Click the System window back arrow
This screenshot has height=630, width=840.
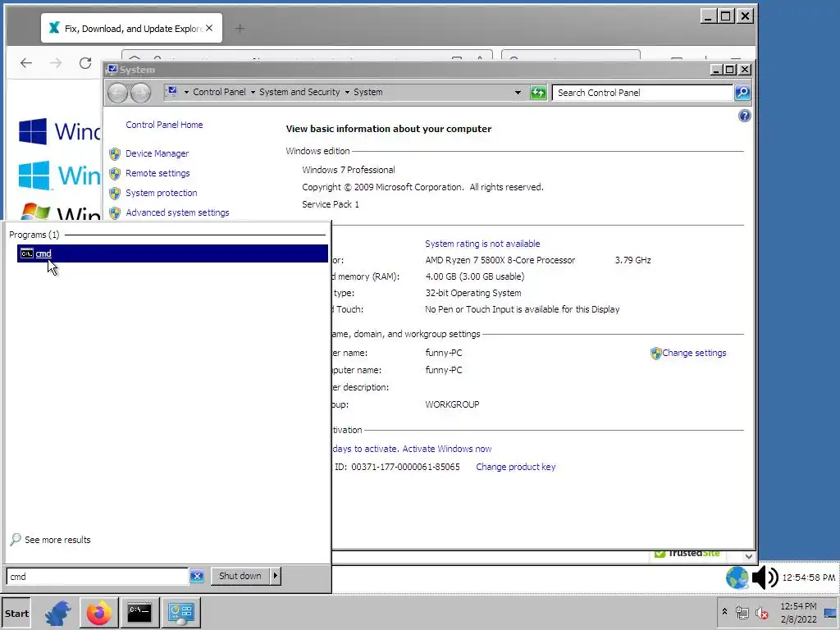(118, 93)
